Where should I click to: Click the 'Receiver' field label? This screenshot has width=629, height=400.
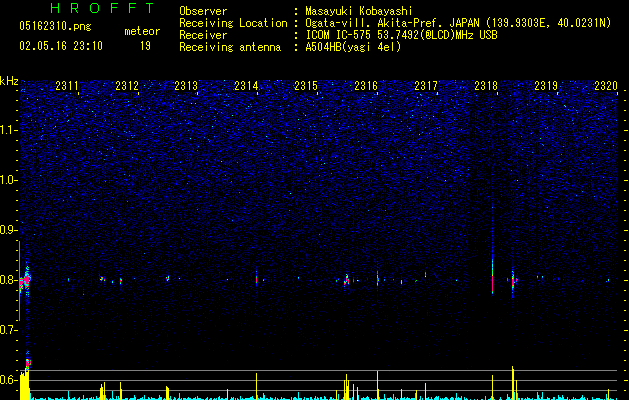click(x=203, y=35)
